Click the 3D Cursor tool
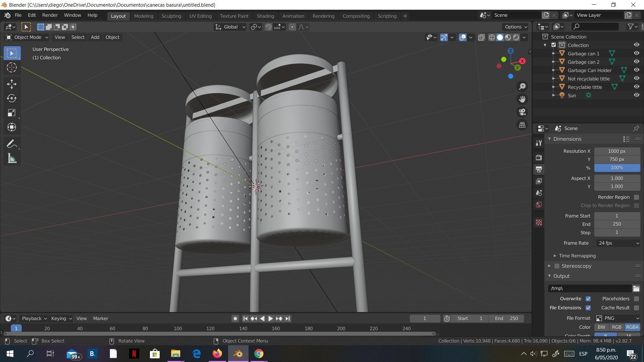Viewport: 644px width, 362px height. (12, 68)
